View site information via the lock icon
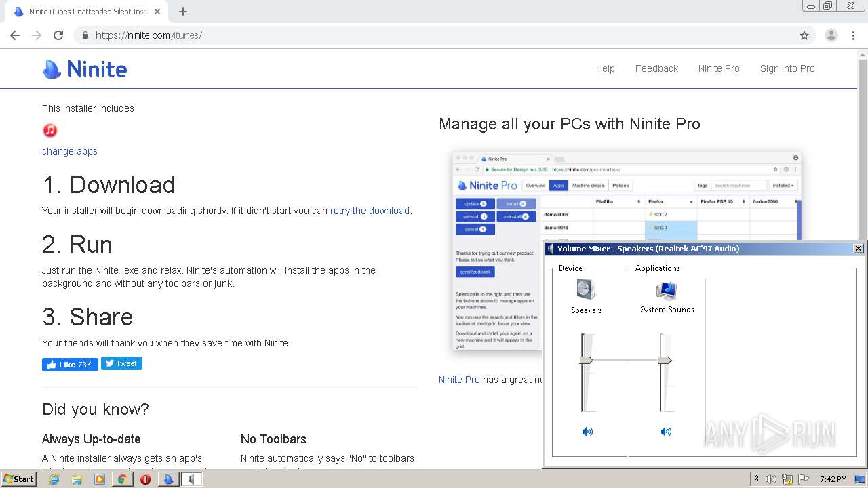Image resolution: width=868 pixels, height=488 pixels. point(85,35)
